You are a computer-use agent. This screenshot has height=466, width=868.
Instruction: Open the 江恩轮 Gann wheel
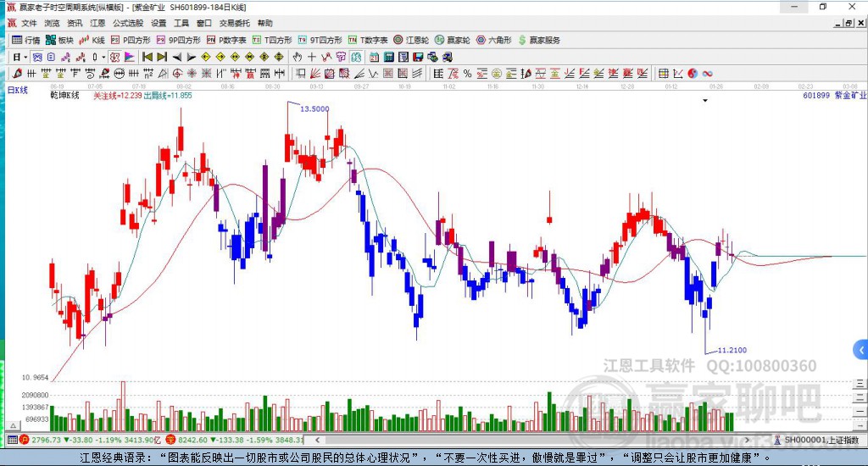[x=411, y=40]
